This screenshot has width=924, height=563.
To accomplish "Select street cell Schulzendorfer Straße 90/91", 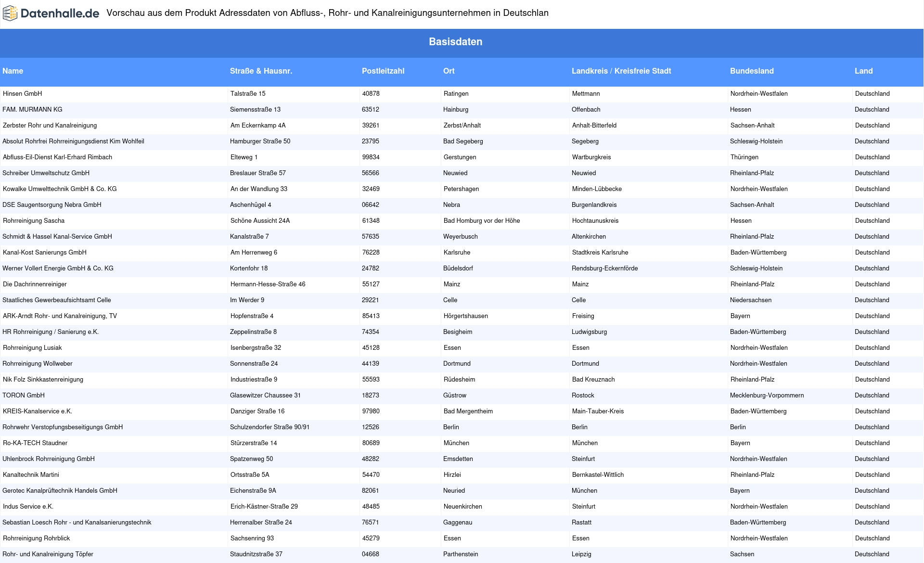I will 269,427.
